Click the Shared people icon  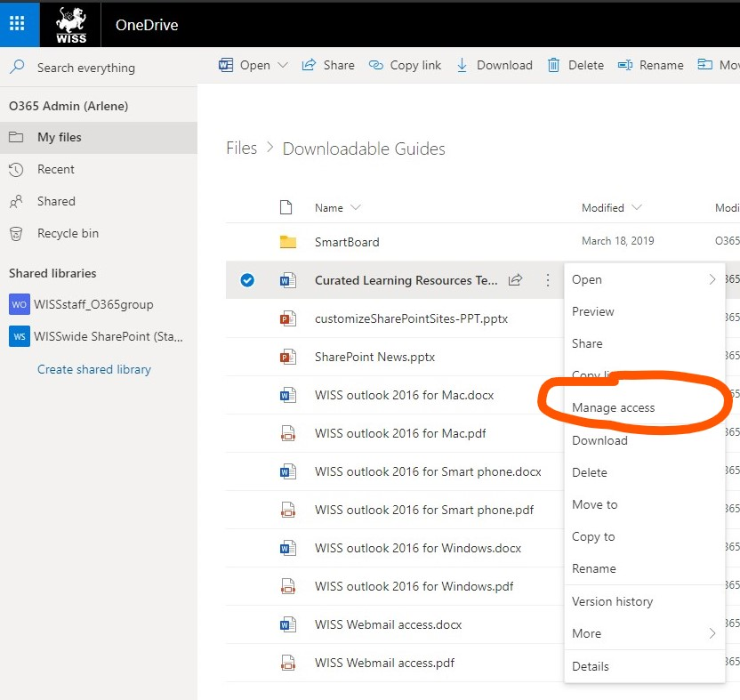(16, 202)
